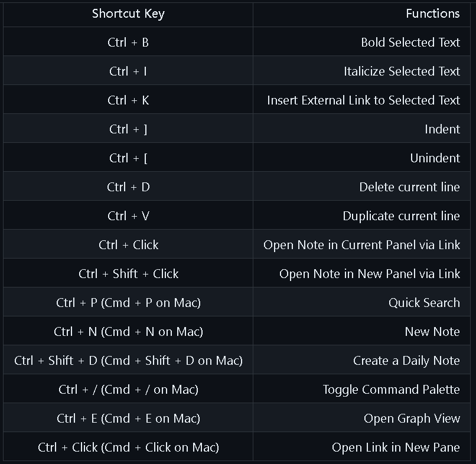Click the Create a Daily Note cell
The height and width of the screenshot is (464, 476).
361,361
